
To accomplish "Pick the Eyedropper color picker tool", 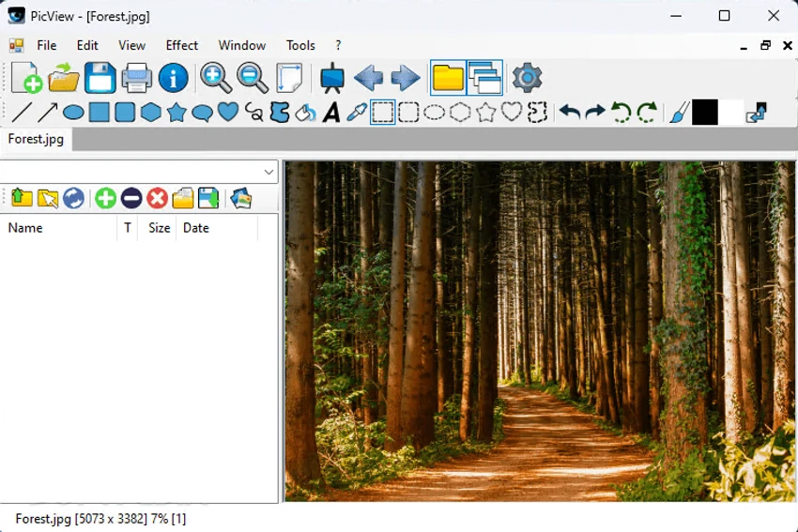I will point(357,113).
